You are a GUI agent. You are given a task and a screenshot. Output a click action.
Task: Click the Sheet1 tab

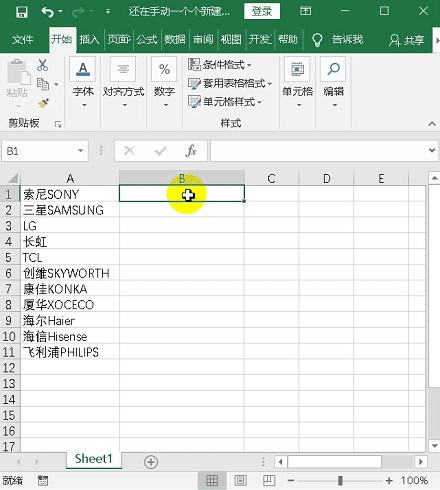pos(94,459)
